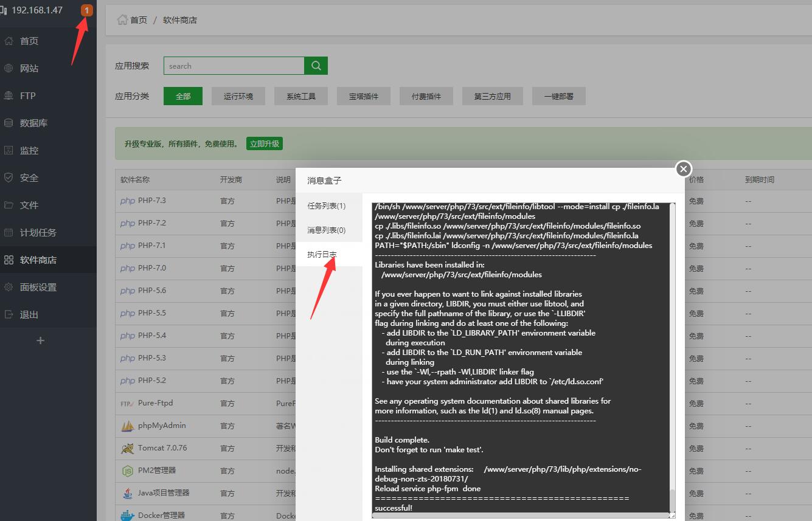Select the 执行日志 tab
Screen dimensions: 812x521
[329, 254]
